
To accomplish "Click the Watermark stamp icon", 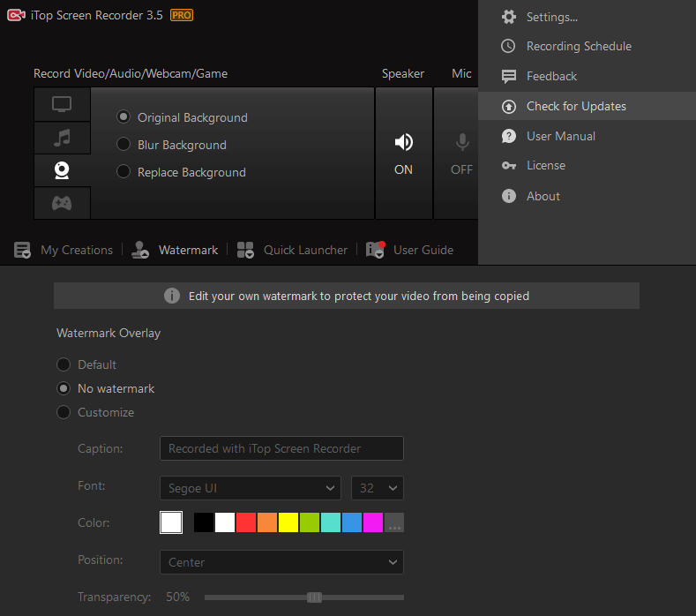I will click(x=140, y=250).
